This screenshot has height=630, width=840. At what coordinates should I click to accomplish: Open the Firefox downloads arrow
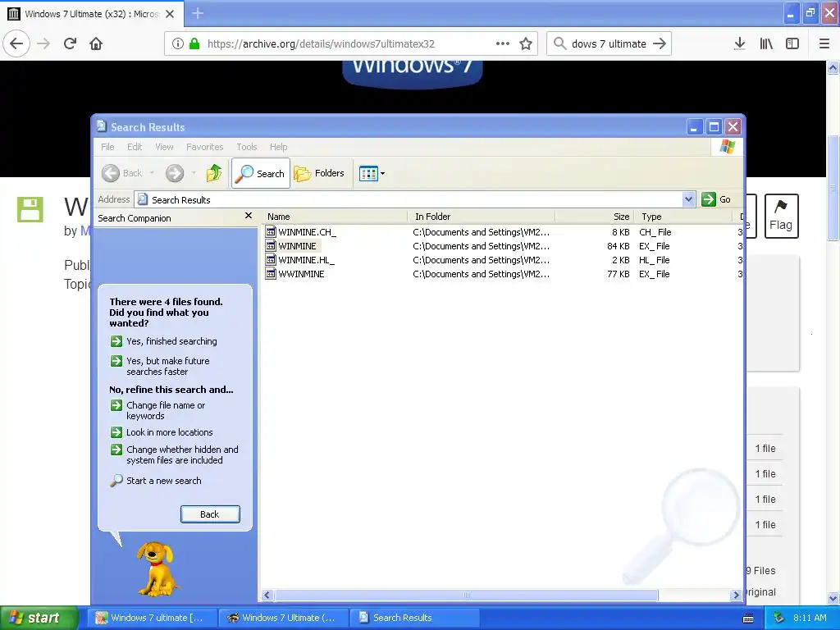pyautogui.click(x=739, y=43)
